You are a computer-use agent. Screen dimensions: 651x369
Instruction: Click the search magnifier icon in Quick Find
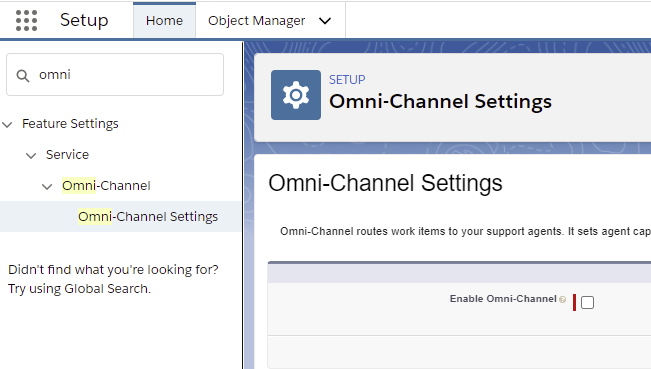tap(23, 76)
